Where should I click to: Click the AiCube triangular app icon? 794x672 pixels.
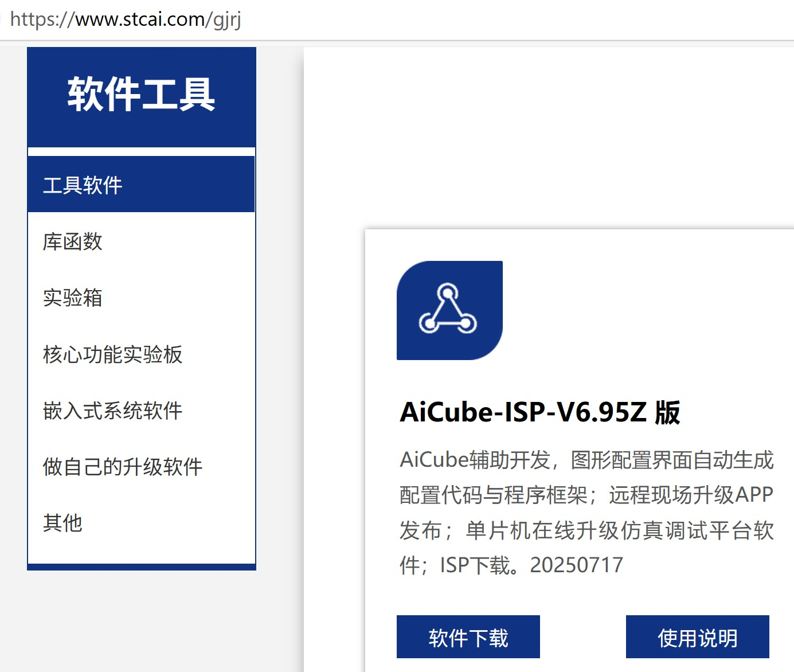tap(449, 310)
